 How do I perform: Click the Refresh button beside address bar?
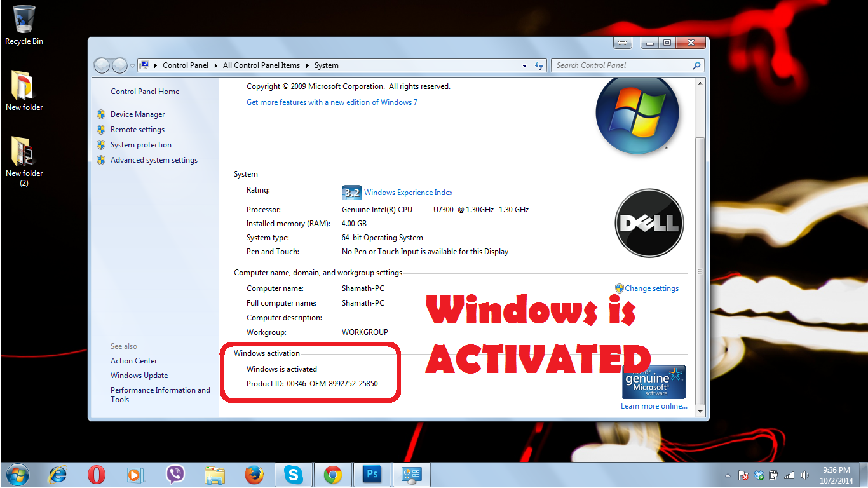tap(539, 65)
